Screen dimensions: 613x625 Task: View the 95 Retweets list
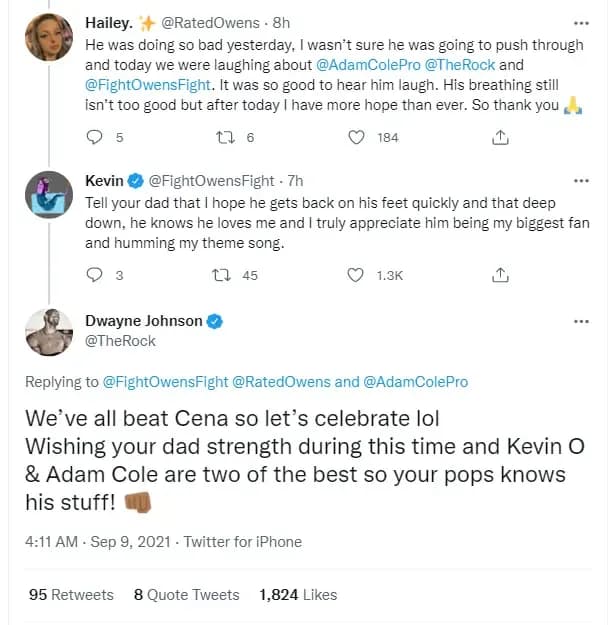pyautogui.click(x=71, y=594)
